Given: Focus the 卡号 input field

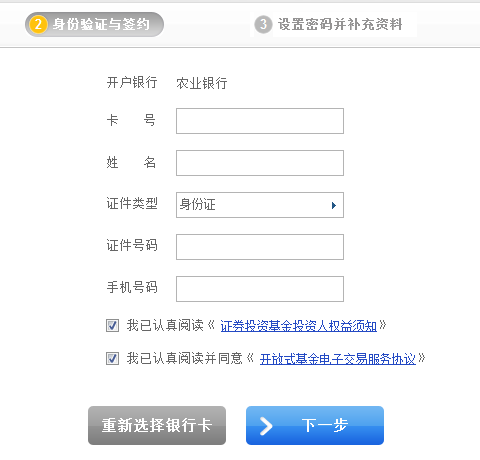Looking at the screenshot, I should (260, 121).
